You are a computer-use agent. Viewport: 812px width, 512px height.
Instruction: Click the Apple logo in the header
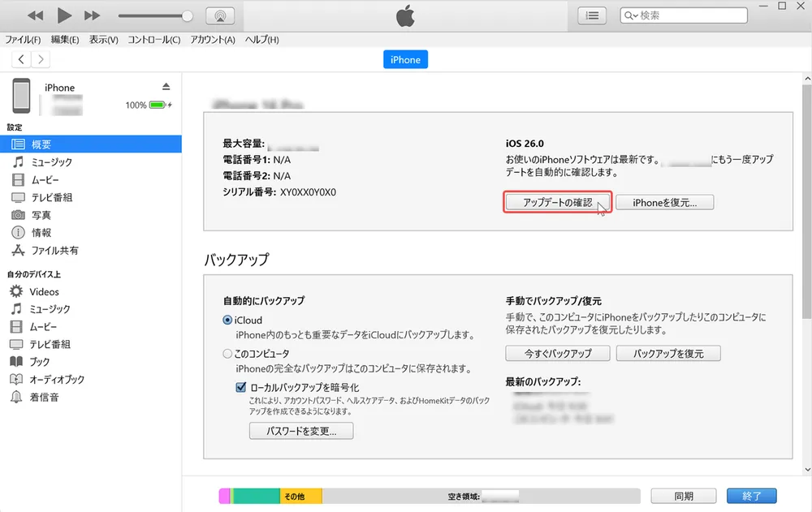click(x=405, y=15)
